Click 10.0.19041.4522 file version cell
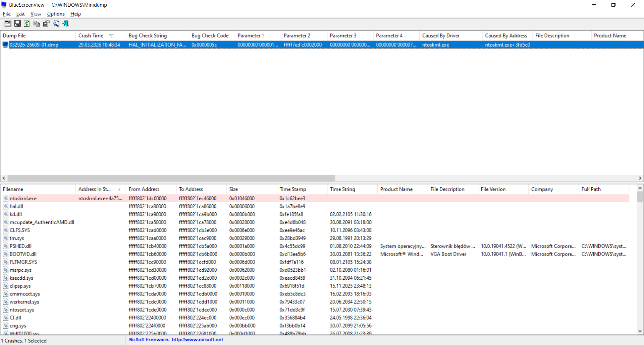 pyautogui.click(x=503, y=246)
